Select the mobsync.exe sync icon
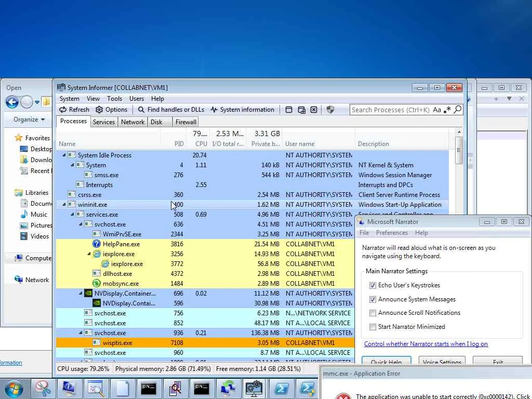Screen dimensions: 532x399 pyautogui.click(x=96, y=283)
